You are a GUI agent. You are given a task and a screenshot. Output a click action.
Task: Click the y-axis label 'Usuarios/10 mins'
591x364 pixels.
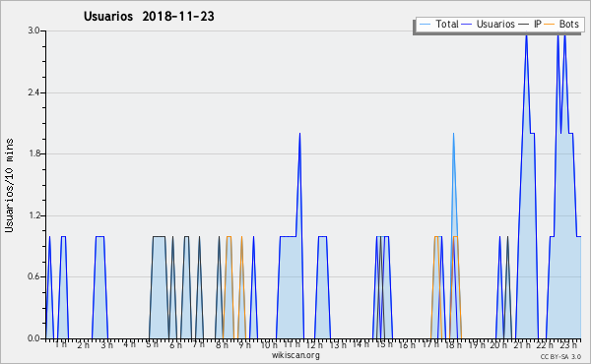[10, 185]
